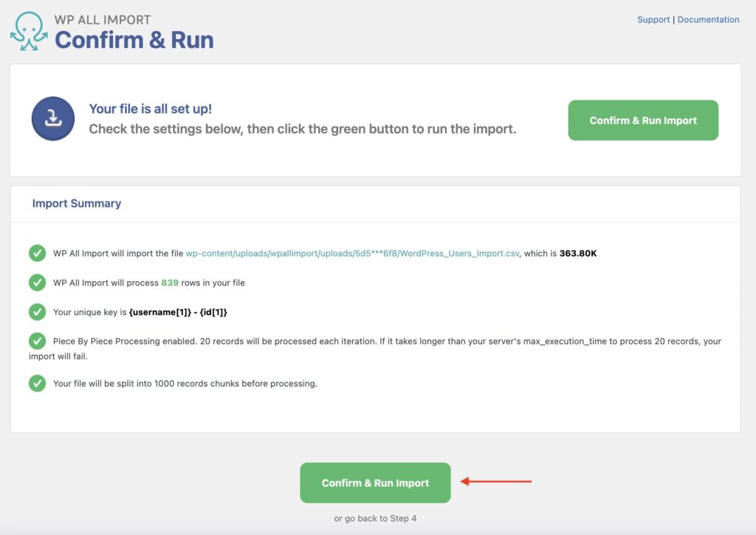Open the Documentation link
Screen dimensions: 756x535
pyautogui.click(x=708, y=19)
